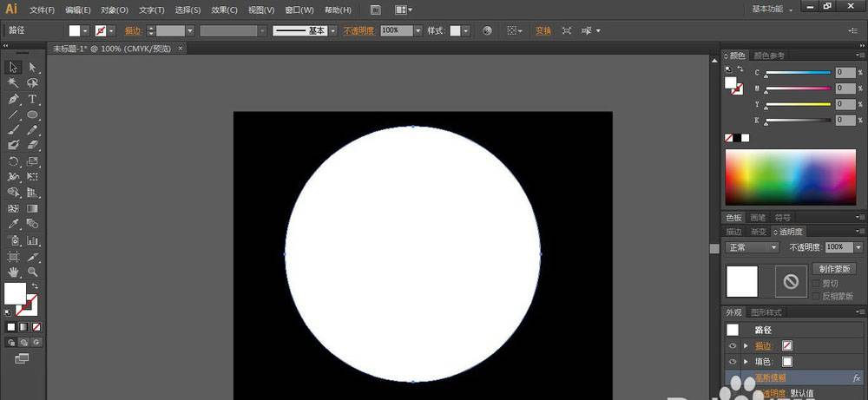Screen dimensions: 868x400
Task: Click the CMYK color spectrum bar
Action: 790,178
